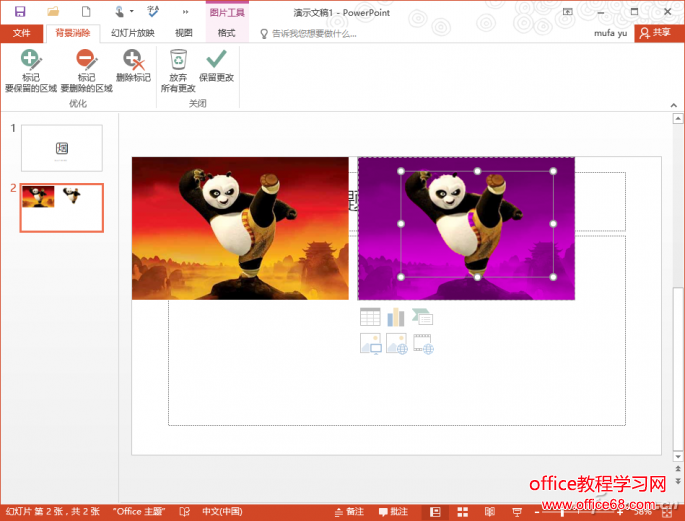Click language 中文(中国) in status bar
Viewport: 685px width, 521px height.
coord(222,511)
